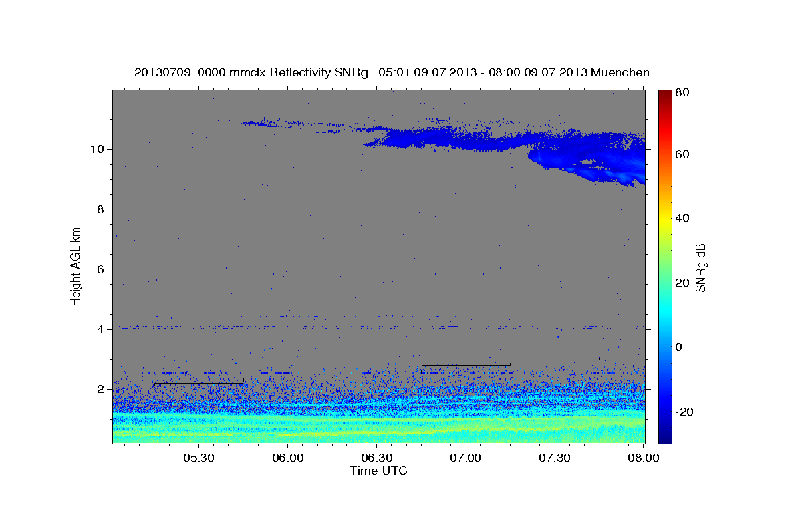798x532 pixels.
Task: Click the 08:00 time tick label
Action: pos(643,458)
